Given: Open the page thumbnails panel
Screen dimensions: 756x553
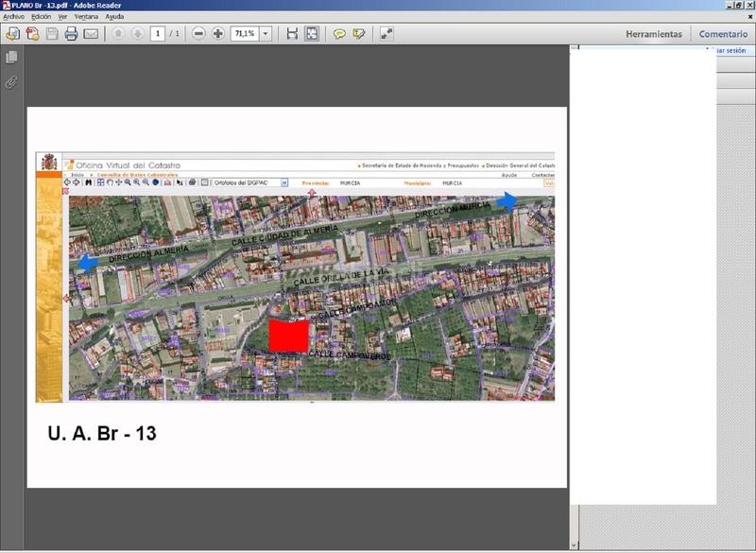Looking at the screenshot, I should point(11,59).
